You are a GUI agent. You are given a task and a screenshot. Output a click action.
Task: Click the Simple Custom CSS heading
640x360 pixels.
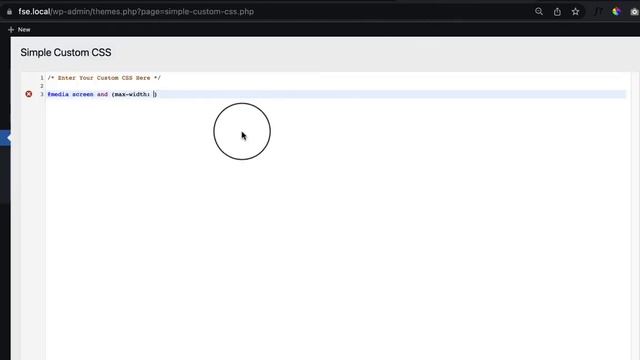click(x=66, y=52)
